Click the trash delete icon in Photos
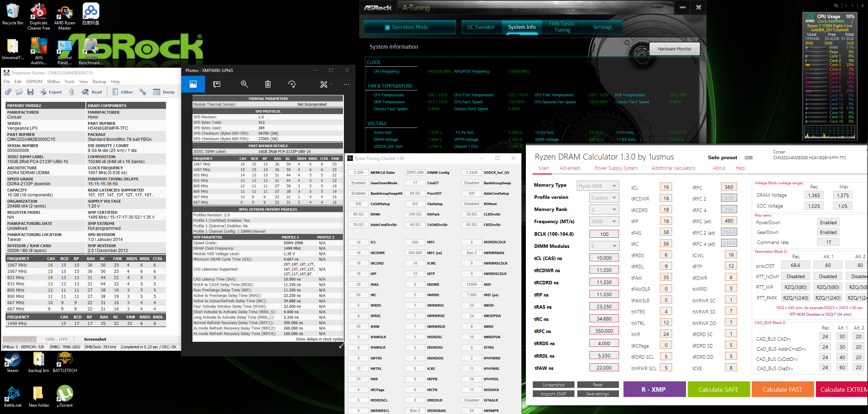 pos(268,84)
